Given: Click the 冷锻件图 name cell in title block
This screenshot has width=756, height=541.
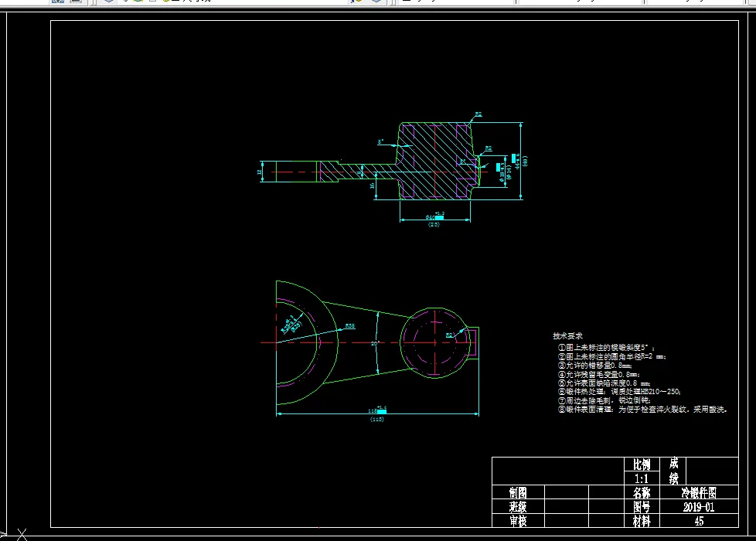Looking at the screenshot, I should (x=699, y=492).
